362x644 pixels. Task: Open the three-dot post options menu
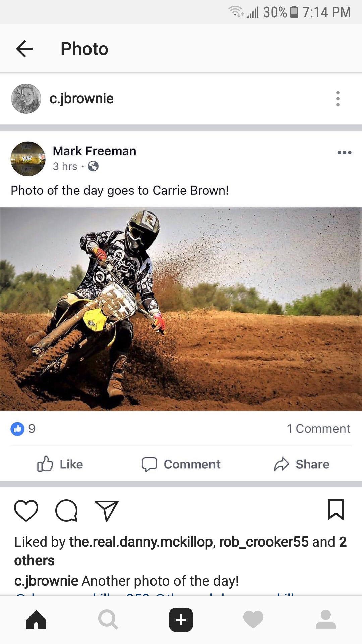coord(338,99)
